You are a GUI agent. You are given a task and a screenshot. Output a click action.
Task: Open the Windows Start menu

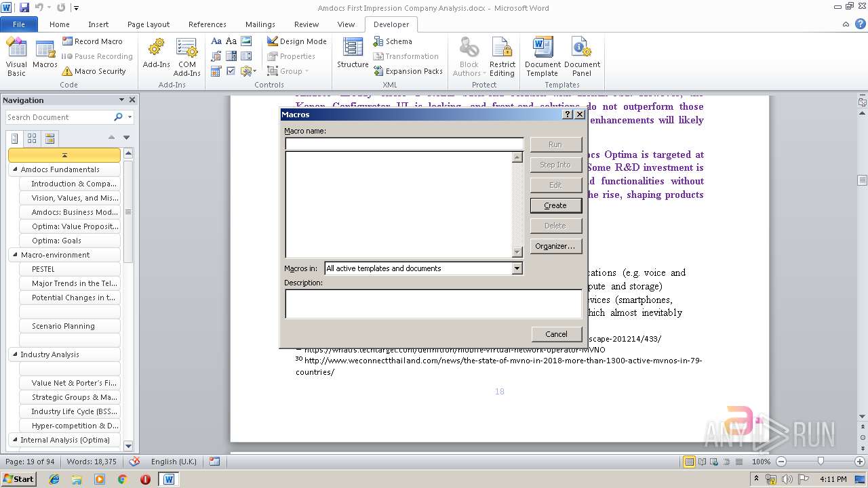(x=18, y=479)
